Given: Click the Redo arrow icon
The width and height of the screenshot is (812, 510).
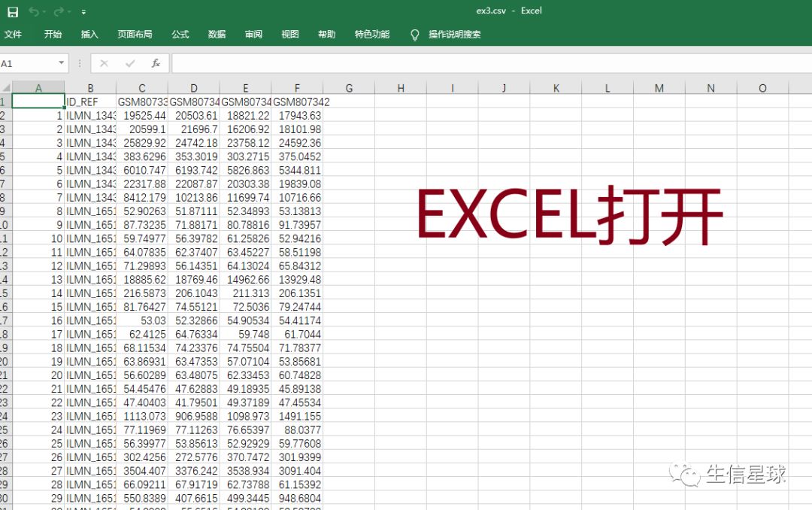Looking at the screenshot, I should click(x=59, y=11).
